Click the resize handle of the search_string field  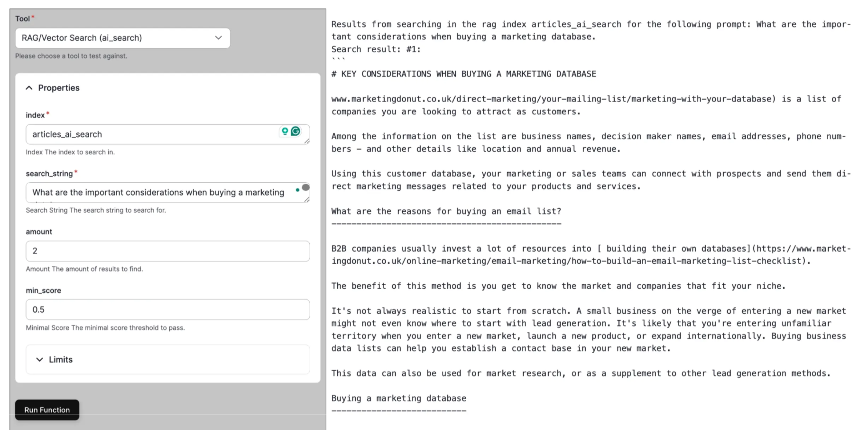click(307, 200)
